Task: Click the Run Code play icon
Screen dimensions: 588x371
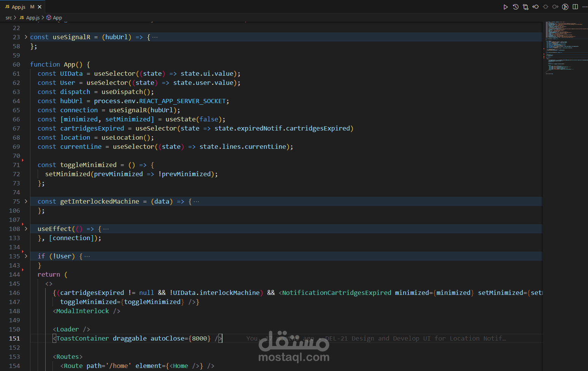Action: [x=505, y=7]
